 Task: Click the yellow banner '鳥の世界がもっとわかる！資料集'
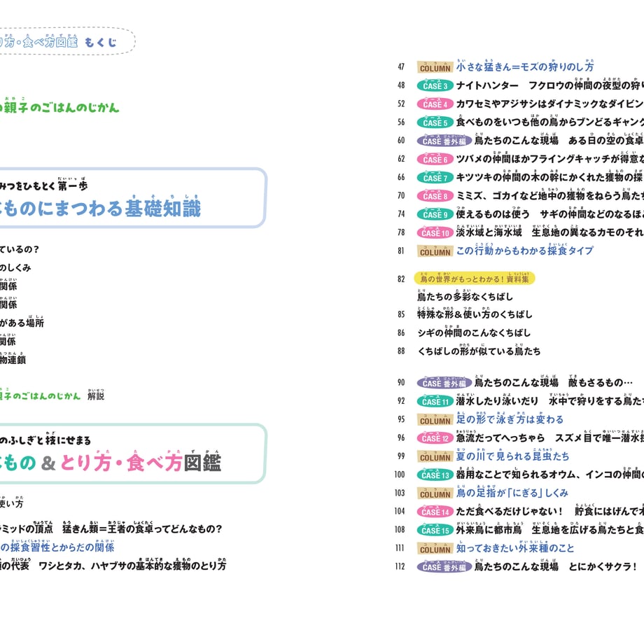[475, 279]
